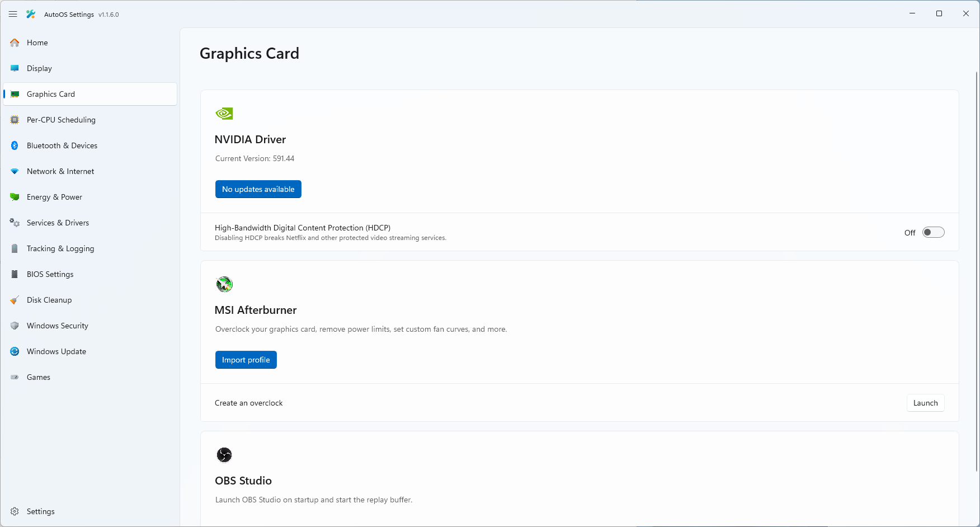980x527 pixels.
Task: Navigate to Network & Internet
Action: click(x=90, y=171)
